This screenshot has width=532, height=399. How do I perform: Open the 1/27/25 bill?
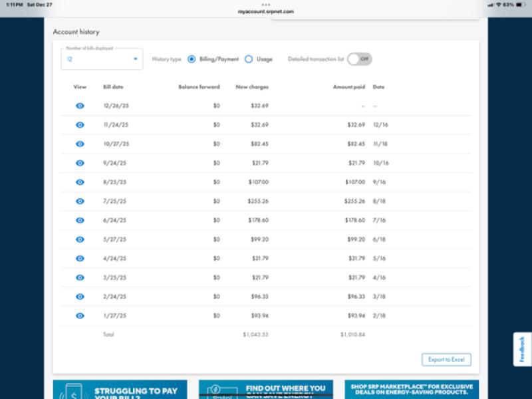(x=80, y=315)
